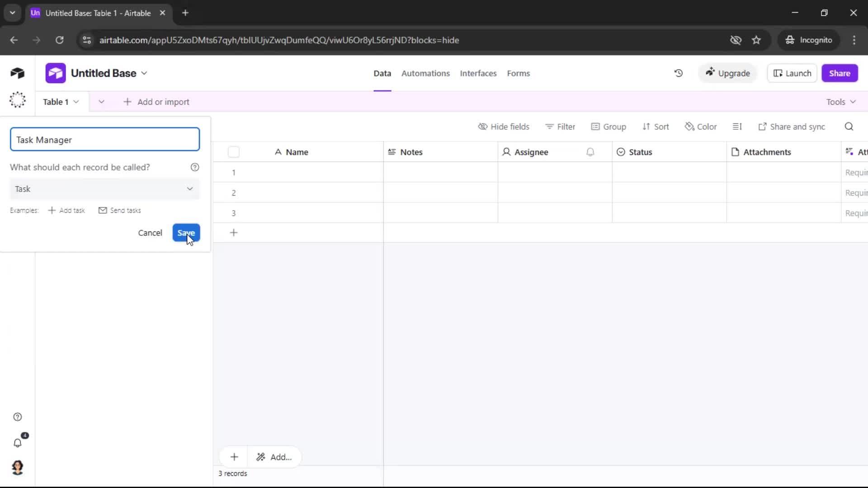Click the bookmark star icon

click(x=756, y=40)
